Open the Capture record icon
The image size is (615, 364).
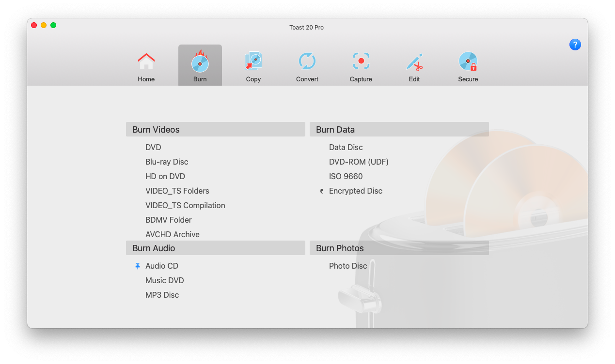(x=361, y=61)
